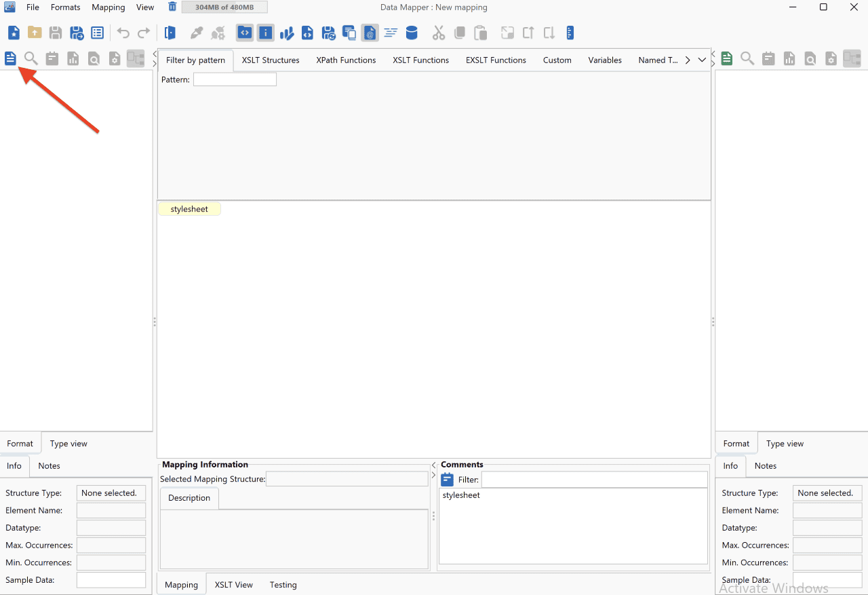The image size is (868, 595).
Task: Select the eyedropper pipette tool
Action: [x=197, y=33]
